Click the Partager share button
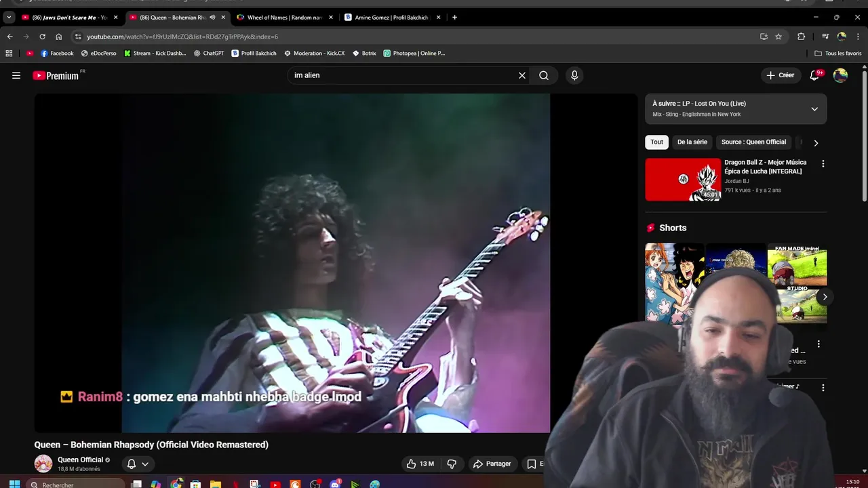This screenshot has width=868, height=488. click(492, 464)
